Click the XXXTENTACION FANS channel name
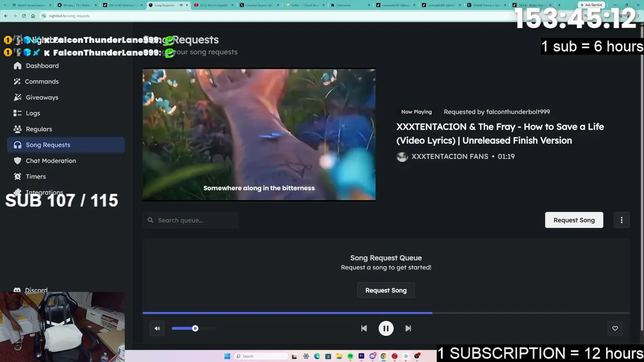The image size is (644, 362). (x=450, y=156)
